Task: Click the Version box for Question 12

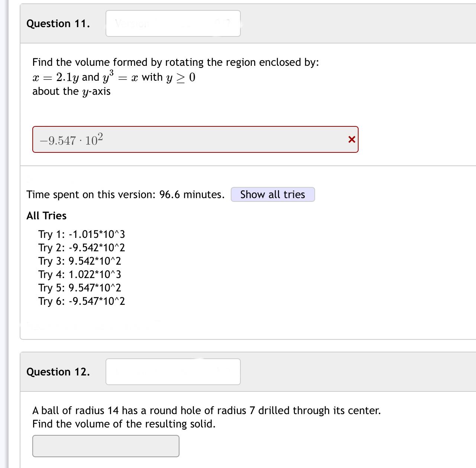Action: tap(173, 372)
